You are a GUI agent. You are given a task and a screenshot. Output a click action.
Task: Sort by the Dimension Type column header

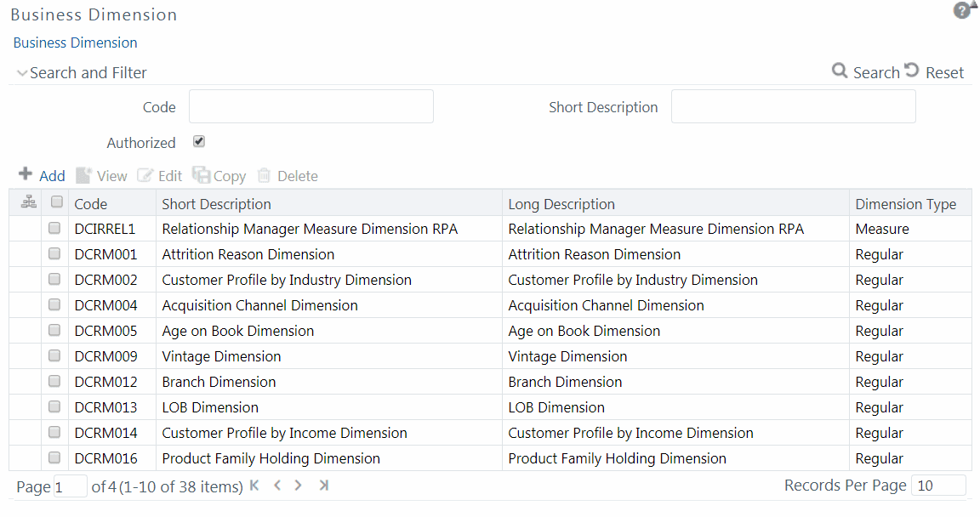tap(905, 204)
